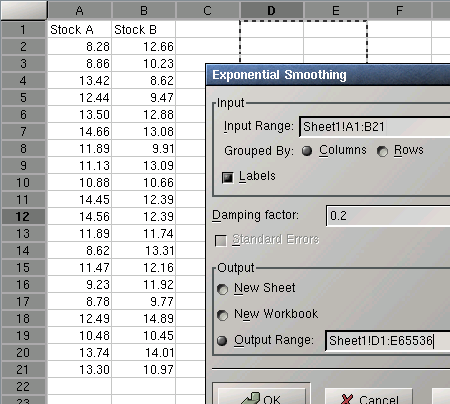Choose the New Workbook output option
The width and height of the screenshot is (450, 404).
click(x=222, y=315)
